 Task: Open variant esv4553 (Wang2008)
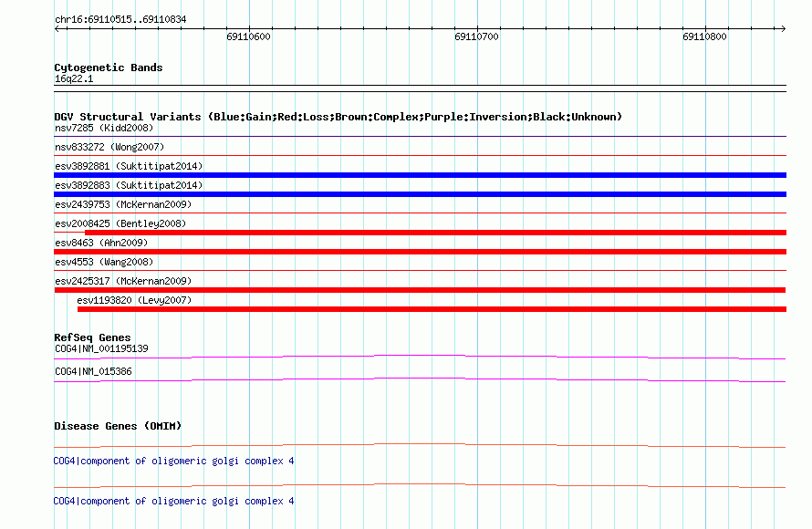(104, 262)
